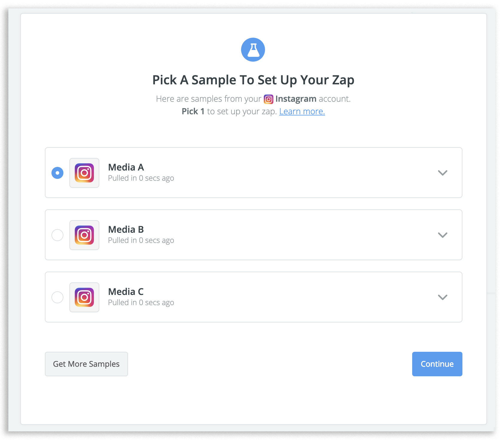Click "Pulled in 0 secs ago" under Media C

pos(141,303)
